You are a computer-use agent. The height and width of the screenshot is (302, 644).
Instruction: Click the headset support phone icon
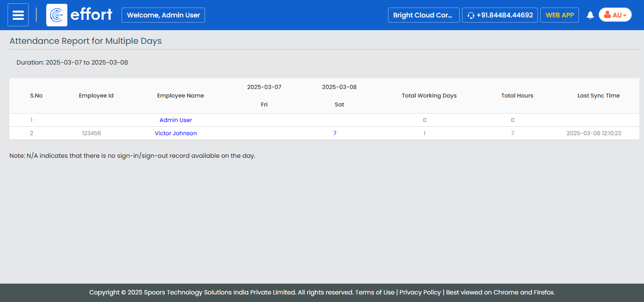(x=471, y=16)
